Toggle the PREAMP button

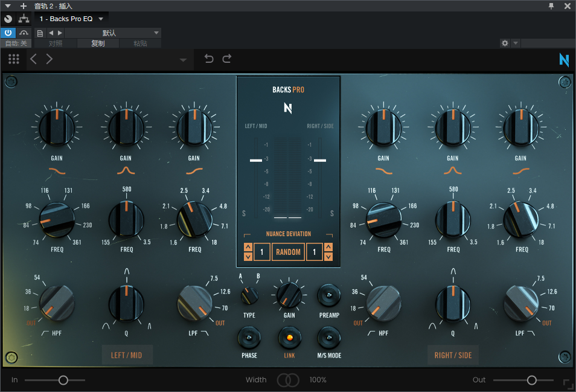pos(329,295)
